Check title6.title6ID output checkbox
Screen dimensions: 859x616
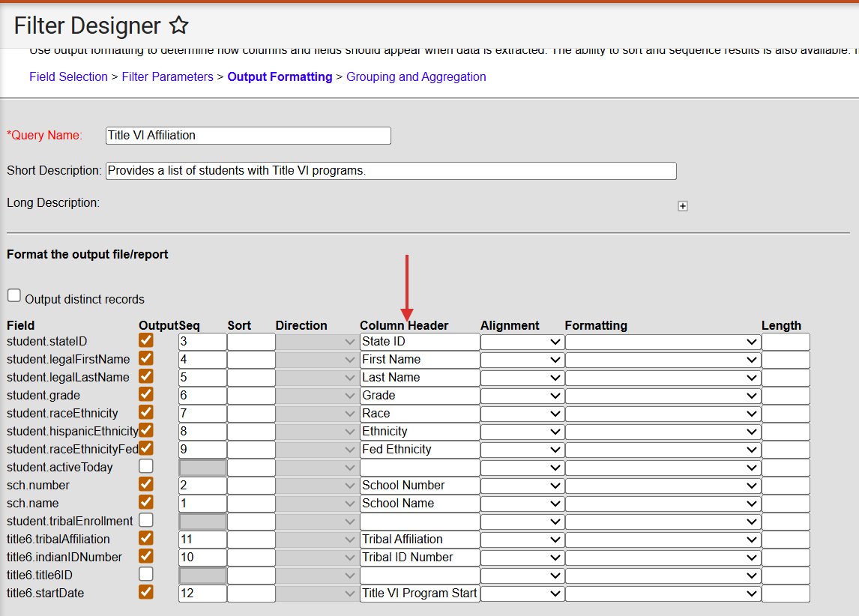click(145, 574)
